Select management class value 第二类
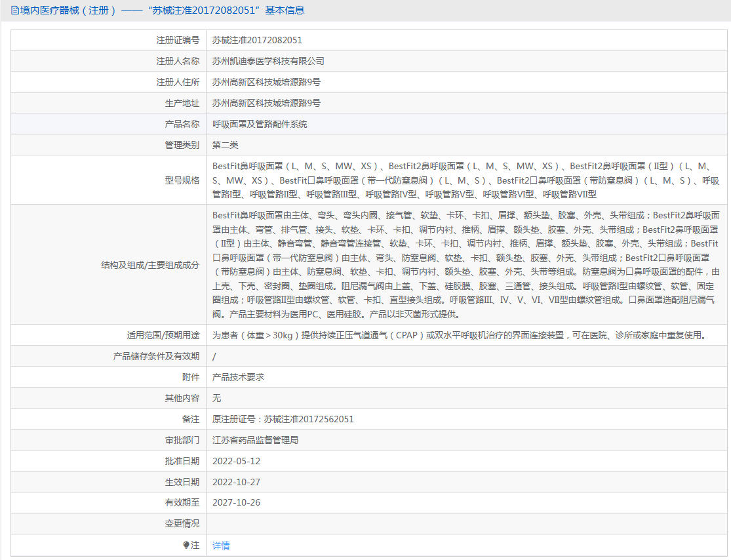Image resolution: width=731 pixels, height=560 pixels. pyautogui.click(x=225, y=145)
